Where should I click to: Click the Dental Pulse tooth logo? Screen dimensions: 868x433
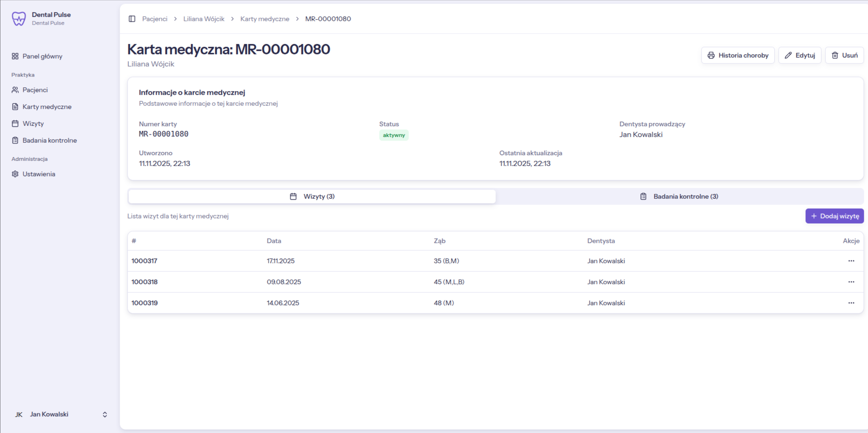[x=18, y=18]
